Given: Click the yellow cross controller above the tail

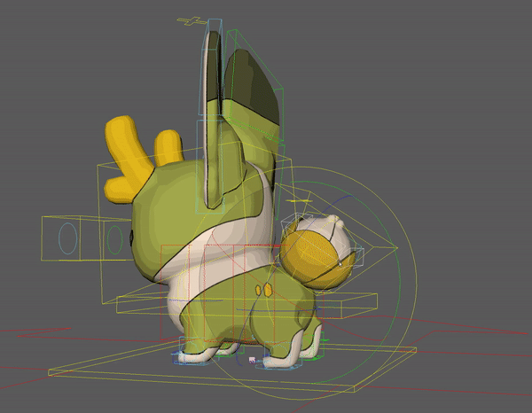Looking at the screenshot, I should (299, 201).
